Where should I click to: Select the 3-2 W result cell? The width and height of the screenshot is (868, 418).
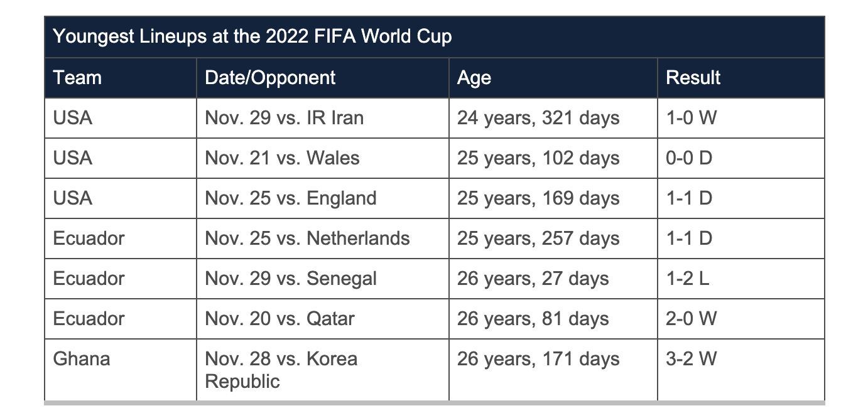pyautogui.click(x=741, y=370)
